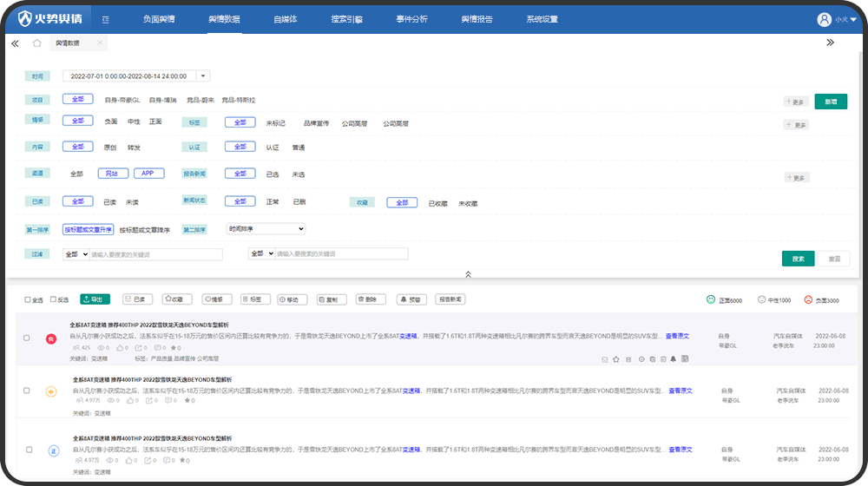The image size is (868, 486).
Task: Click the green 搜索 button
Action: point(798,259)
